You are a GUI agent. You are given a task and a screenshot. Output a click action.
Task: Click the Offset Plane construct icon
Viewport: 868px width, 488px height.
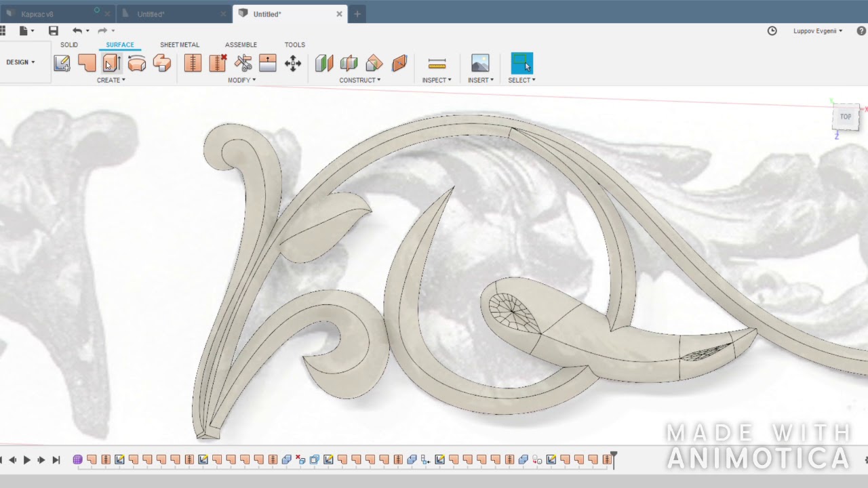(324, 63)
